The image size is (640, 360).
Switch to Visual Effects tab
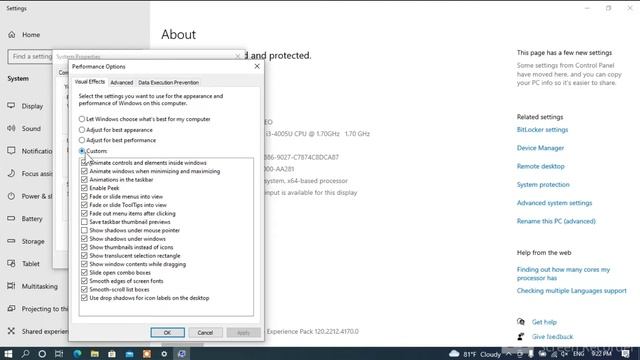[x=90, y=82]
